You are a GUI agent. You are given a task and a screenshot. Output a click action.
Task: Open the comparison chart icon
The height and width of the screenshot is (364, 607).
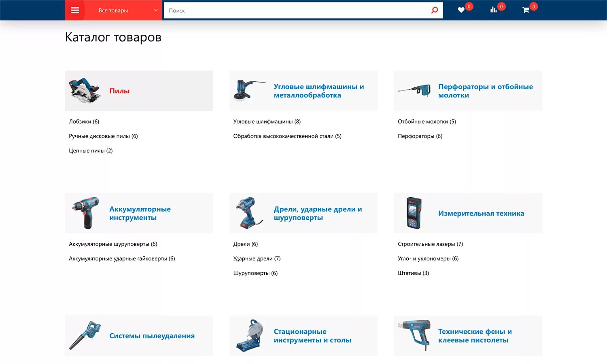point(493,10)
